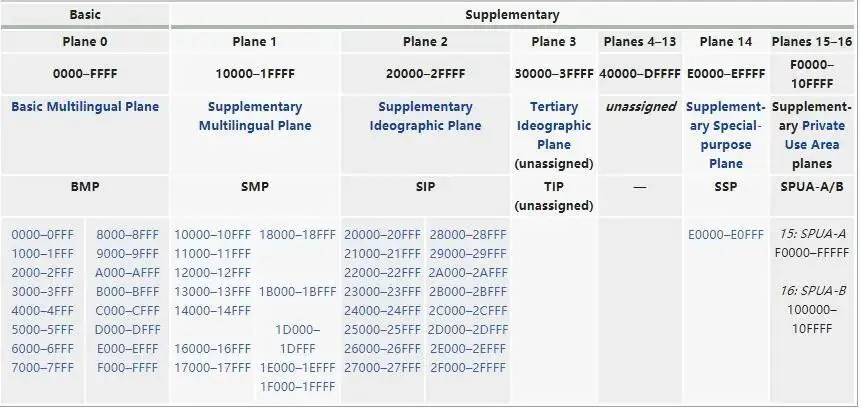Follow the F000–FFFF range link
Viewport: 861px width, 409px height.
[128, 368]
